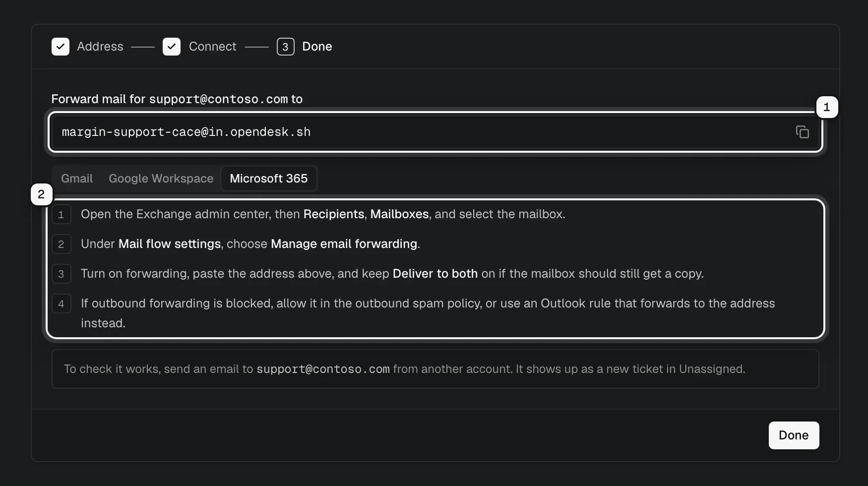868x486 pixels.
Task: Click the Address step label
Action: tap(100, 47)
